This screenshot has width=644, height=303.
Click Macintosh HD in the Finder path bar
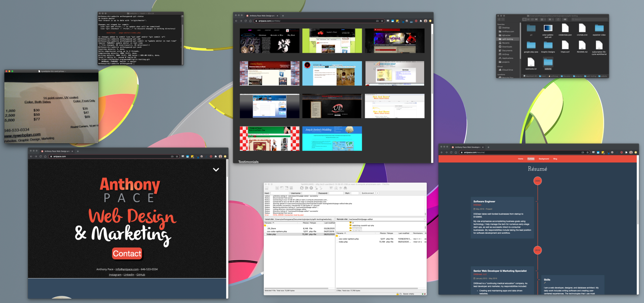point(530,76)
